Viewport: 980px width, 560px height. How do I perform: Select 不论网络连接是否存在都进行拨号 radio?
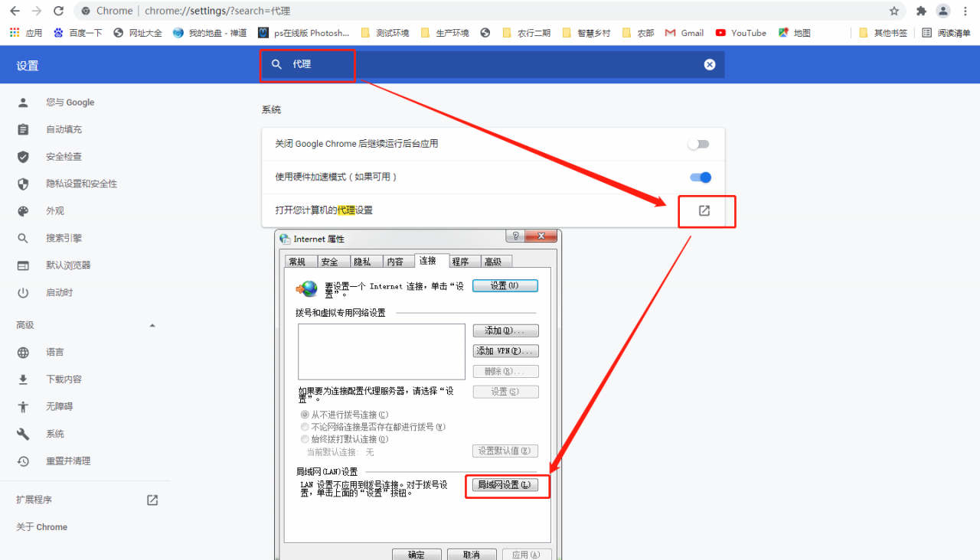point(305,427)
